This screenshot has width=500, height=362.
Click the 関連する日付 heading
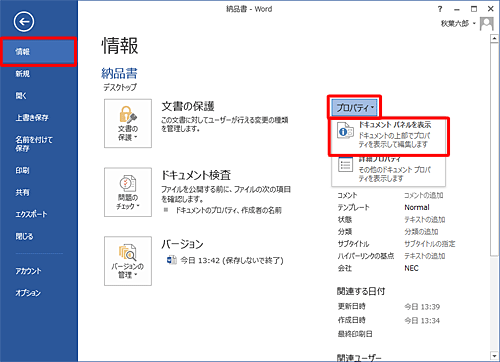[x=361, y=291]
